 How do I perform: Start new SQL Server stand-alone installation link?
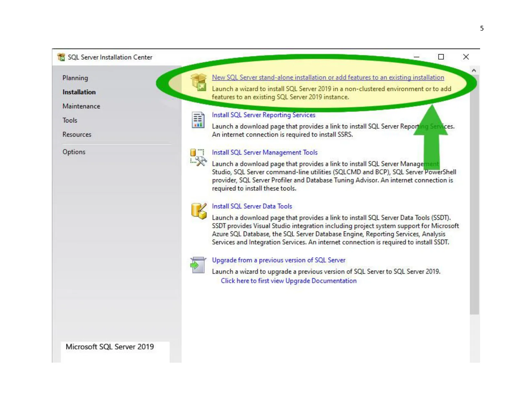[328, 78]
